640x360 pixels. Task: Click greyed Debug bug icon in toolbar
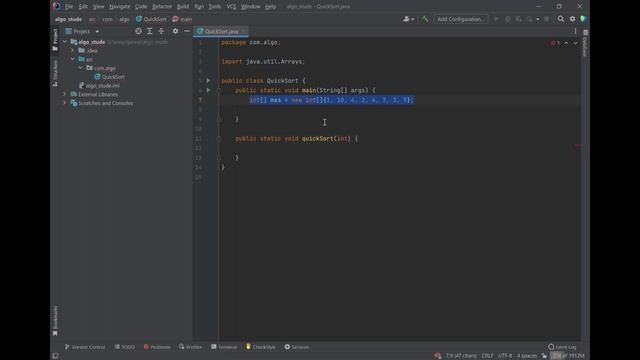tap(508, 19)
